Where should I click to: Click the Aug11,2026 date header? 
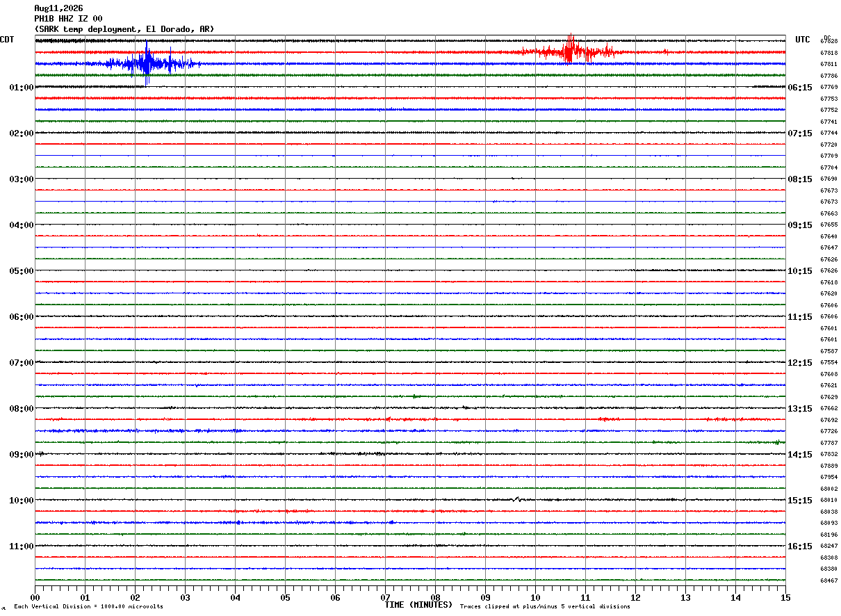(x=58, y=8)
